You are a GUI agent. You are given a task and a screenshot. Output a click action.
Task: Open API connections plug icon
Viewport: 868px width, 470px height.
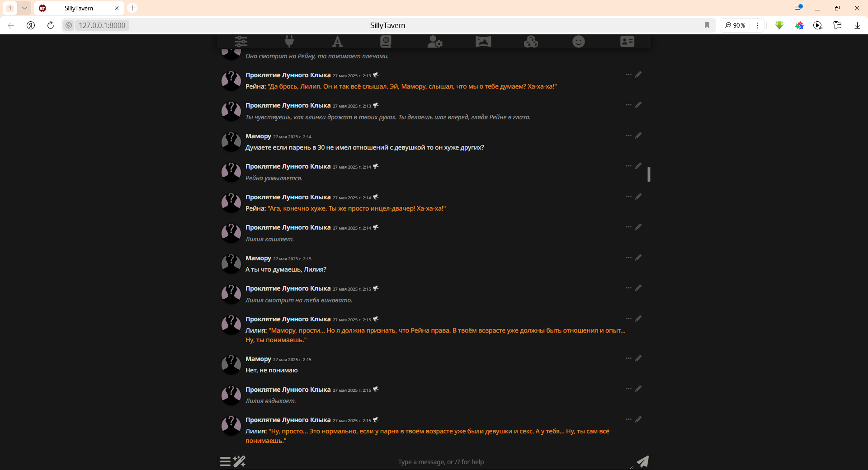tap(289, 42)
